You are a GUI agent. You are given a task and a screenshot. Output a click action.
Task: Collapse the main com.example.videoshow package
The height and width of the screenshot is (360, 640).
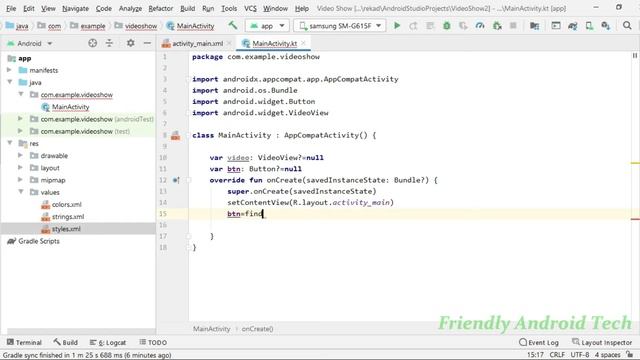[x=20, y=95]
